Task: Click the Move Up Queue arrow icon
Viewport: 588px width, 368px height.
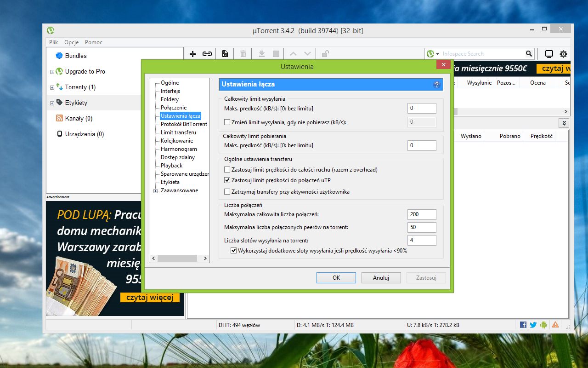Action: (x=293, y=54)
